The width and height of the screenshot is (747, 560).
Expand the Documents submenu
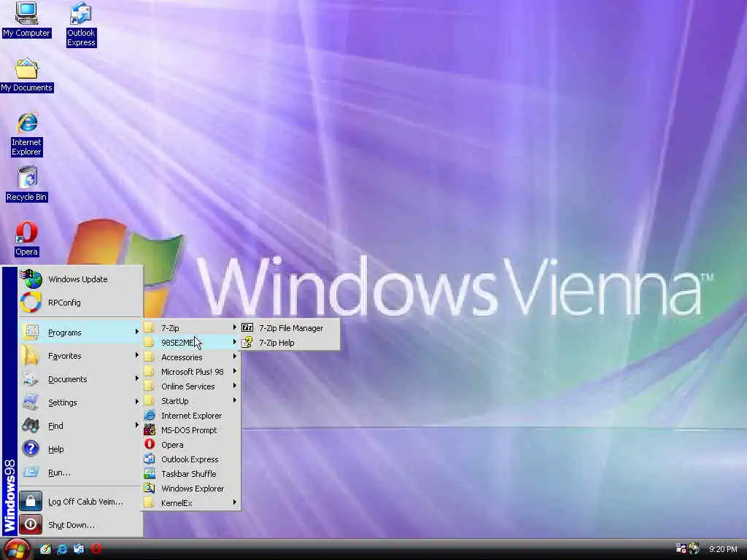[x=80, y=379]
